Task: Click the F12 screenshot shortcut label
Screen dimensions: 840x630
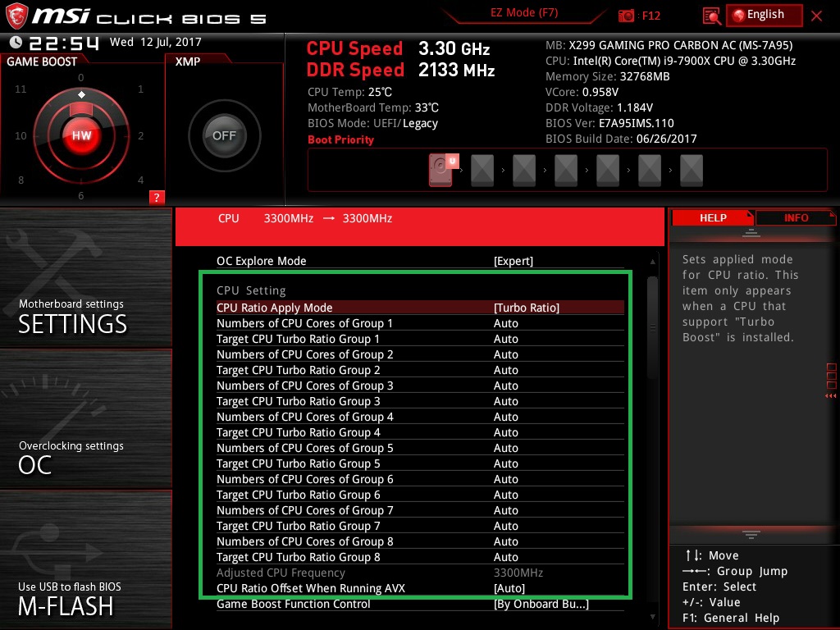Action: tap(651, 16)
